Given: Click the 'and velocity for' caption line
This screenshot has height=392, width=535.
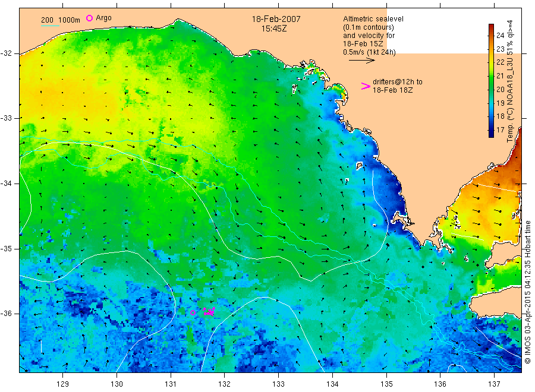Looking at the screenshot, I should coord(369,36).
